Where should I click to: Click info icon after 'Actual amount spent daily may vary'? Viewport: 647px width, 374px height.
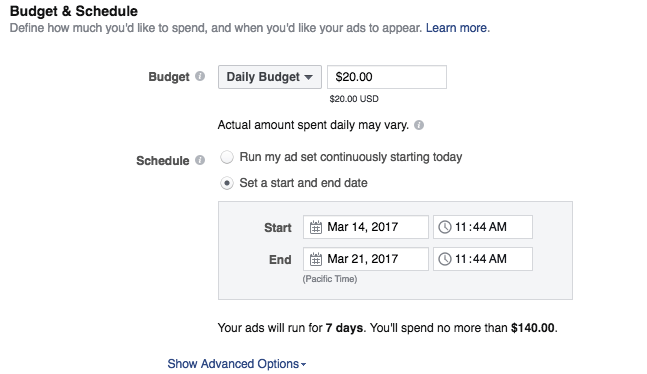[419, 125]
